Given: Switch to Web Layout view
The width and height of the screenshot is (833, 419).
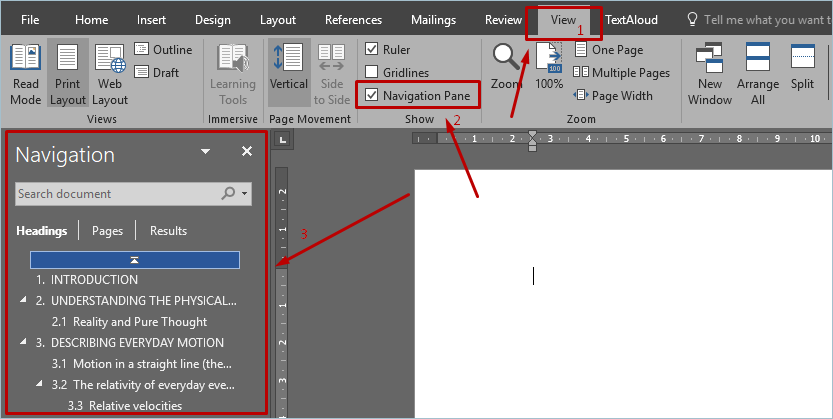Looking at the screenshot, I should click(x=110, y=74).
